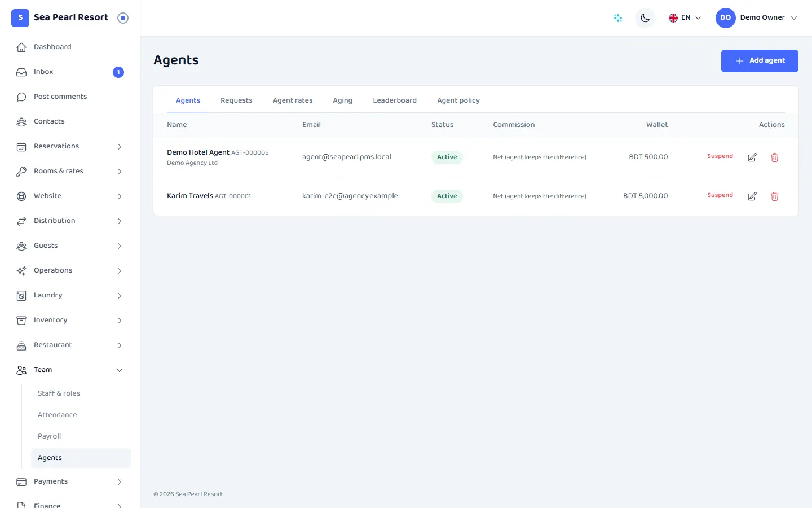Open the Inbox in the sidebar

click(x=70, y=72)
